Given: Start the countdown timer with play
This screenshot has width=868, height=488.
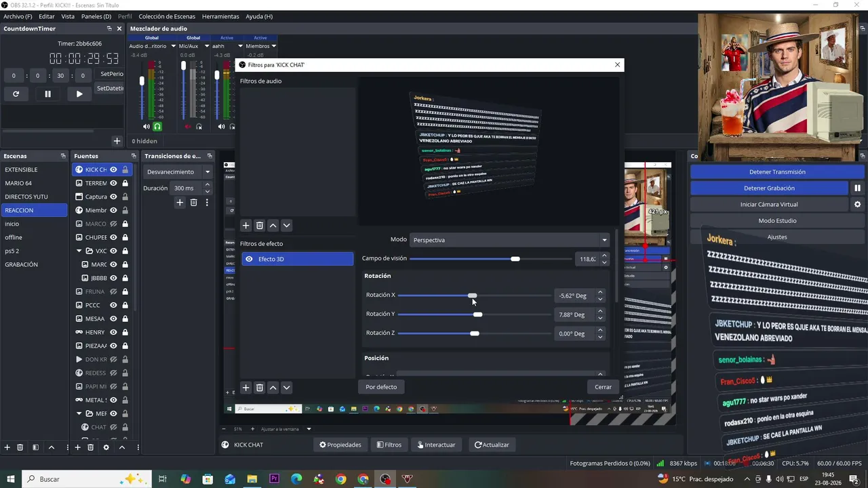Looking at the screenshot, I should (x=79, y=94).
